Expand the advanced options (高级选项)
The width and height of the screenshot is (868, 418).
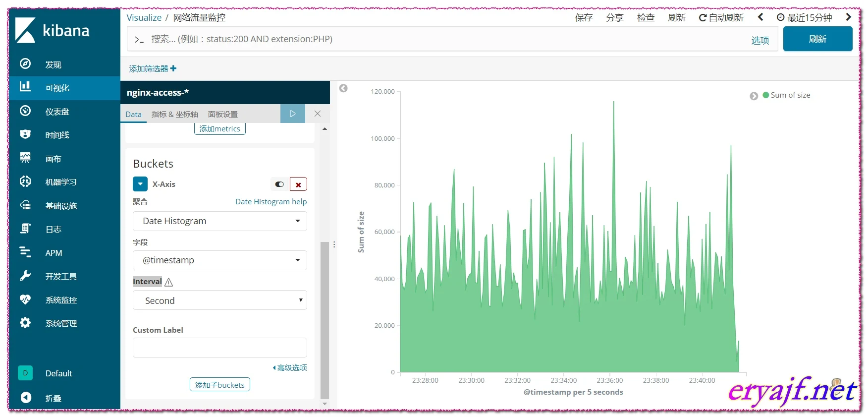click(290, 367)
